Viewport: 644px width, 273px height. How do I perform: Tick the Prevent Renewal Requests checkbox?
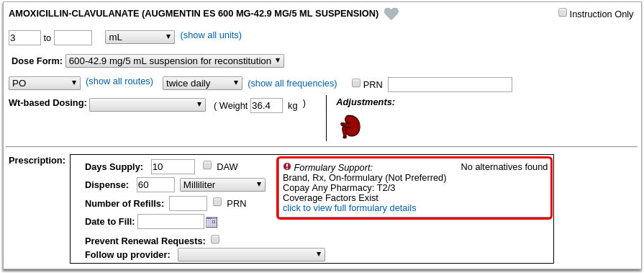[x=215, y=239]
